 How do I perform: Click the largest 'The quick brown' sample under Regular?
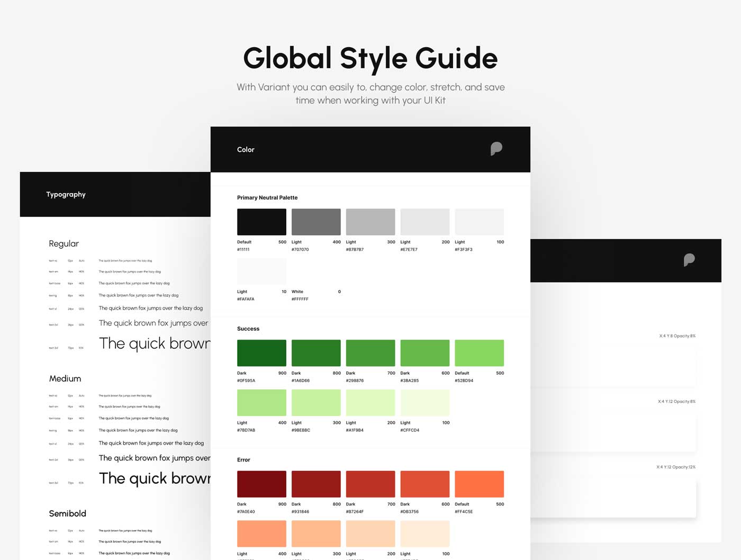155,344
